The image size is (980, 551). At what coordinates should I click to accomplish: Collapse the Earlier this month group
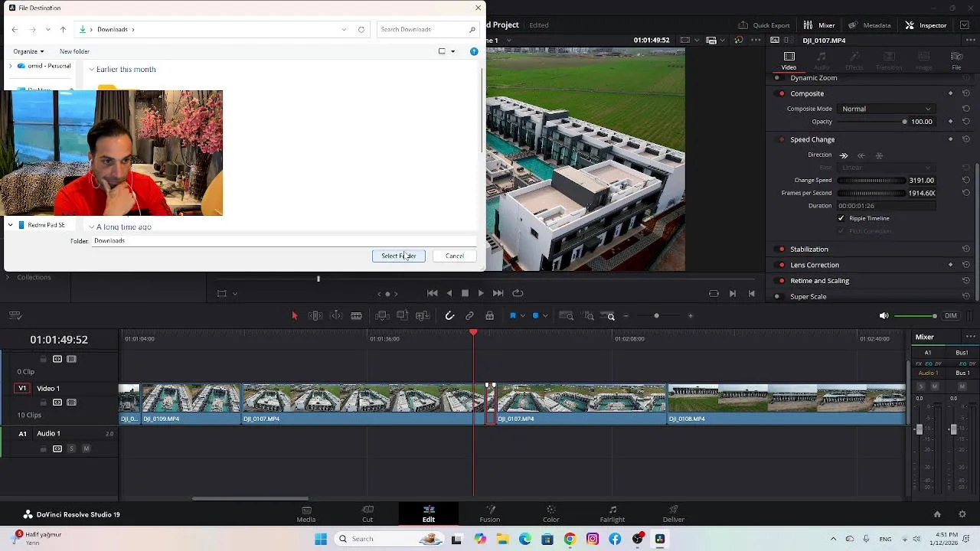pyautogui.click(x=92, y=70)
